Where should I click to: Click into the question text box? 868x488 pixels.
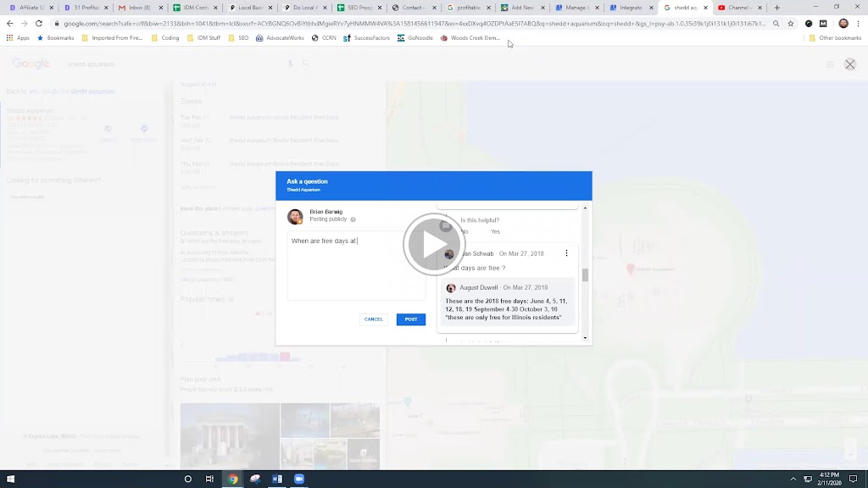(356, 265)
